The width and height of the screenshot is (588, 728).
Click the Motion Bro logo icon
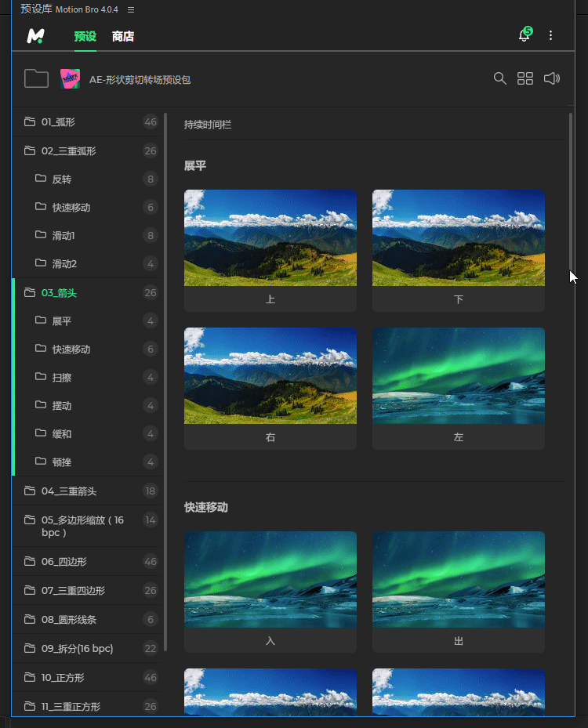pyautogui.click(x=35, y=36)
